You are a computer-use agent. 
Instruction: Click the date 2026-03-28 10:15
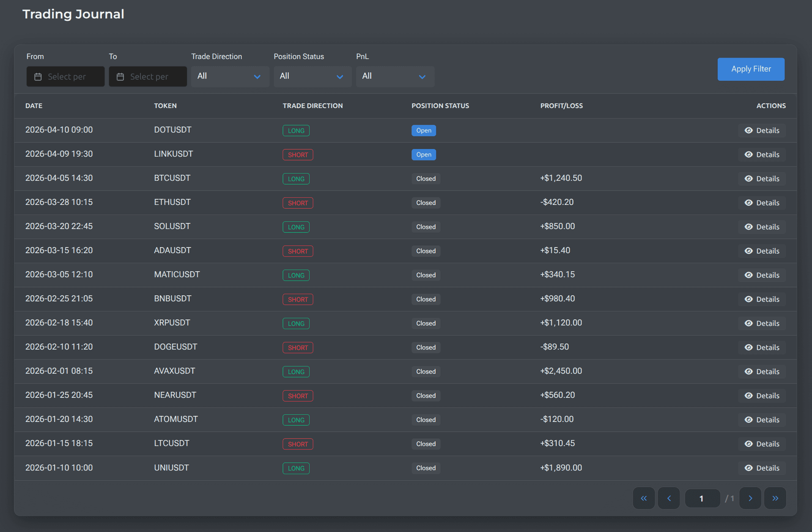(x=59, y=202)
